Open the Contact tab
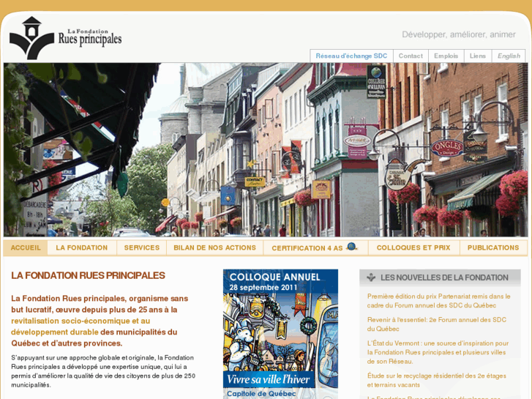 coord(411,56)
